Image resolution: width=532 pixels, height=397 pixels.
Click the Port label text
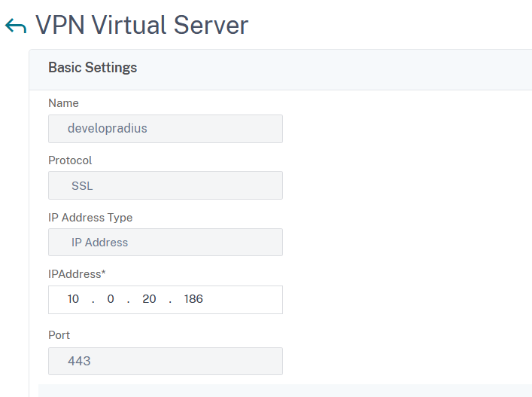tap(59, 335)
